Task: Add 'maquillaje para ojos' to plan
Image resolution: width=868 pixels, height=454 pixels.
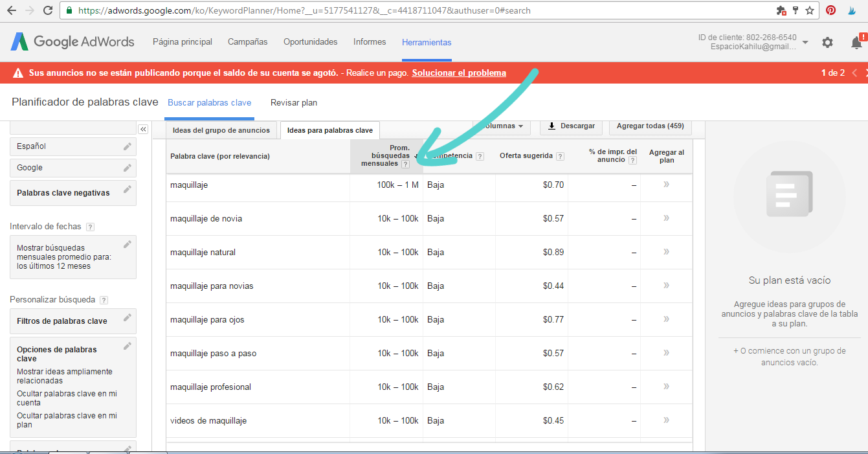Action: pyautogui.click(x=666, y=319)
